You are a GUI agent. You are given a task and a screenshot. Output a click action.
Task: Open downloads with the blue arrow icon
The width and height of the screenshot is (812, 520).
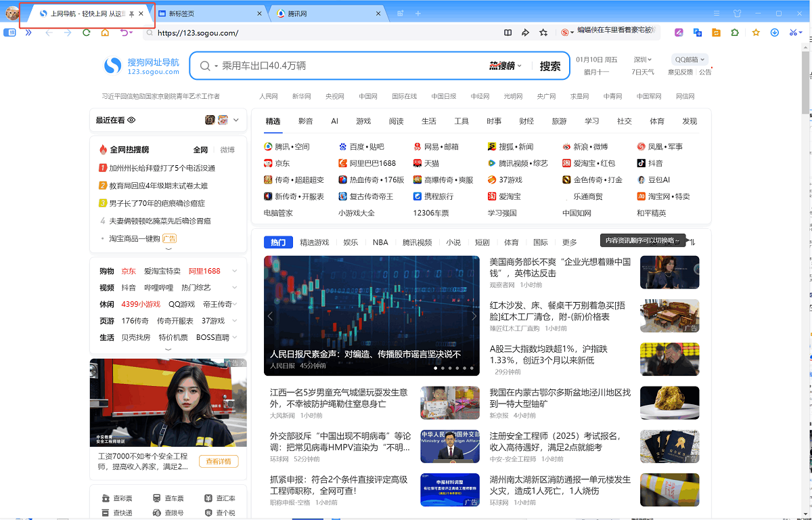[x=775, y=32]
